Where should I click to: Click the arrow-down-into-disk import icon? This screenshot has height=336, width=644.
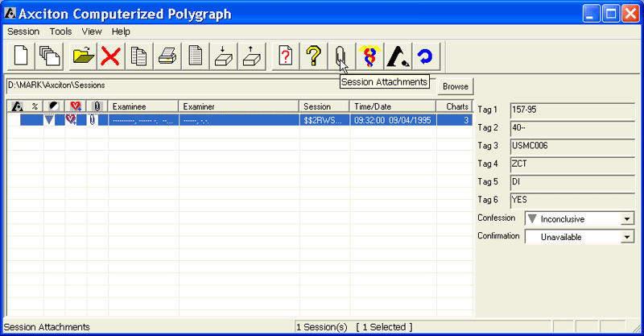[224, 56]
